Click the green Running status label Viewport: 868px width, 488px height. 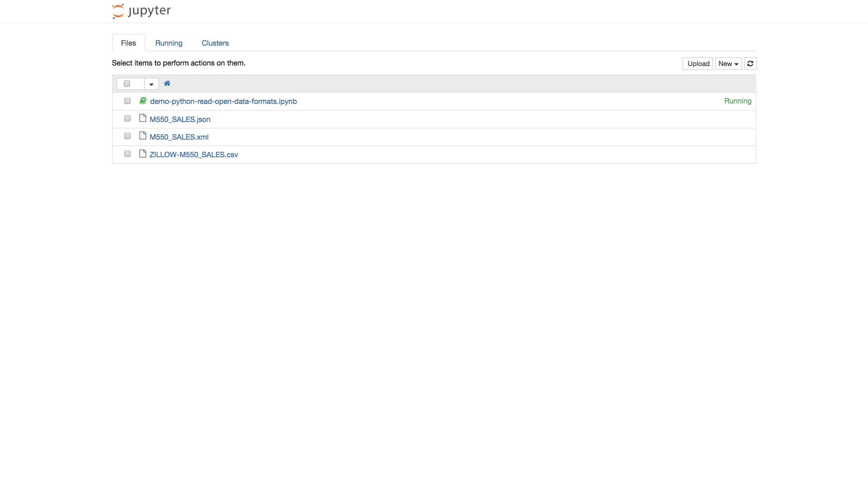coord(737,101)
